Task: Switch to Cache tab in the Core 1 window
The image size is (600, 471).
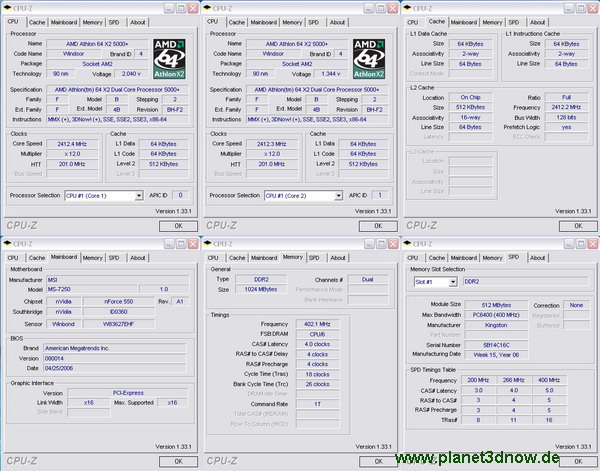Action: click(x=37, y=23)
